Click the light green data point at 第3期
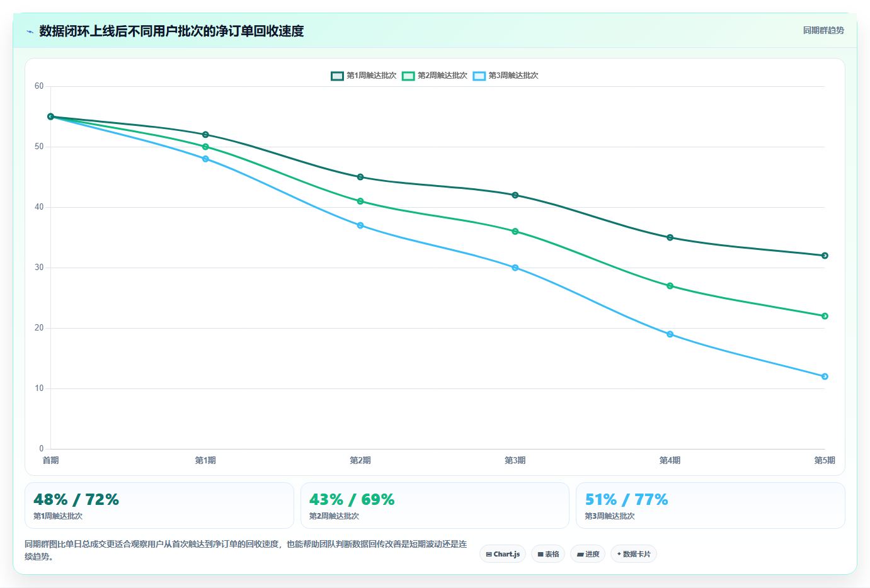Image resolution: width=870 pixels, height=588 pixels. point(515,232)
